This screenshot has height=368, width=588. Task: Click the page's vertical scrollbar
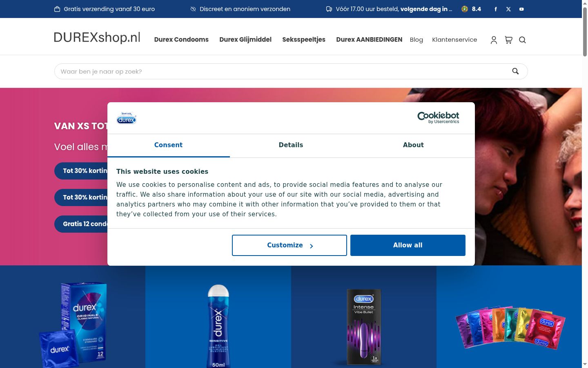coord(585,33)
